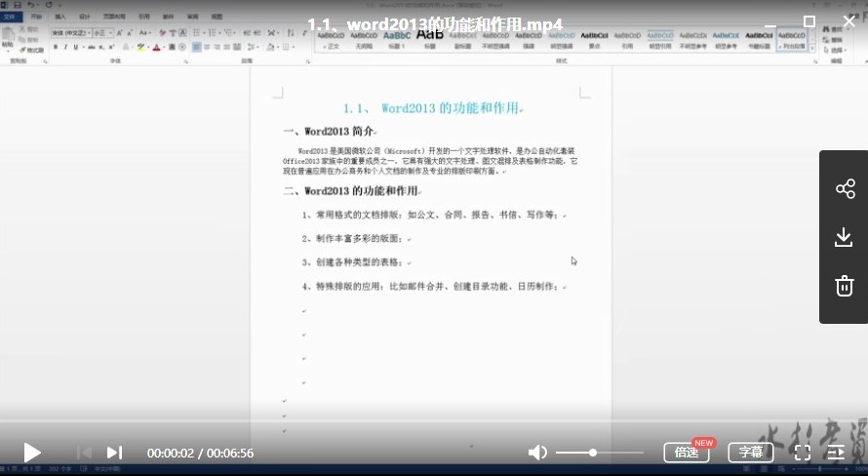Click the Grow Font icon
This screenshot has width=868, height=476.
119,33
